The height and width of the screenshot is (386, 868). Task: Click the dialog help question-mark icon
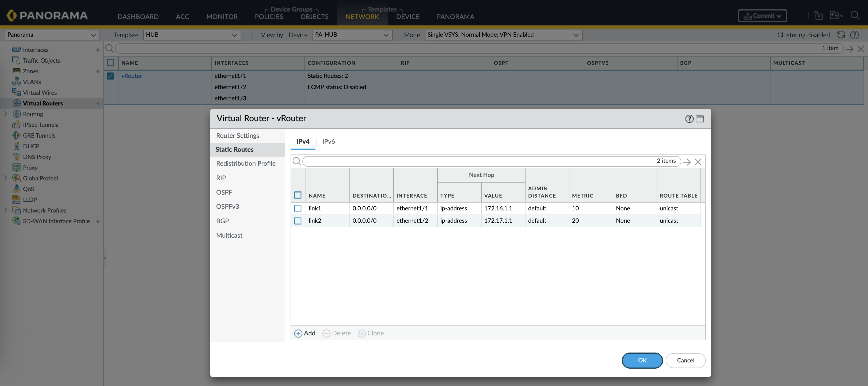pyautogui.click(x=689, y=119)
